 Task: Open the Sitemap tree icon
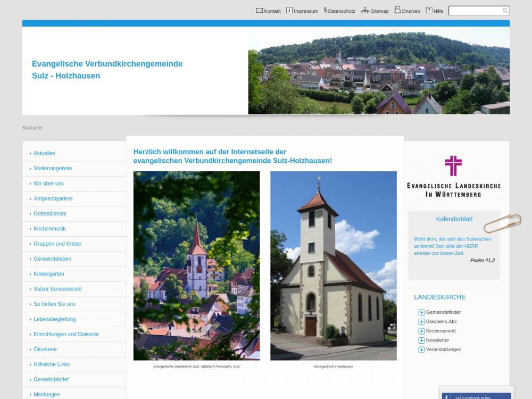click(365, 11)
